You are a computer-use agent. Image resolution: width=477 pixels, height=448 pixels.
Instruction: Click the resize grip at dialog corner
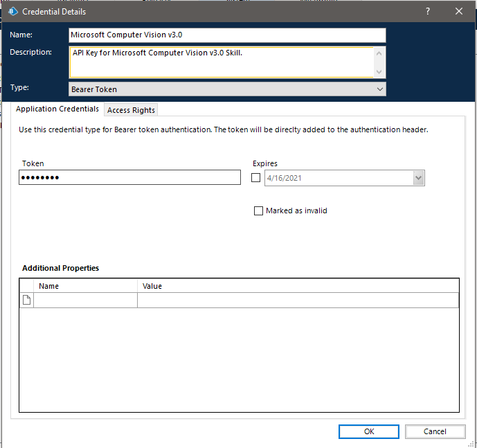click(471, 444)
